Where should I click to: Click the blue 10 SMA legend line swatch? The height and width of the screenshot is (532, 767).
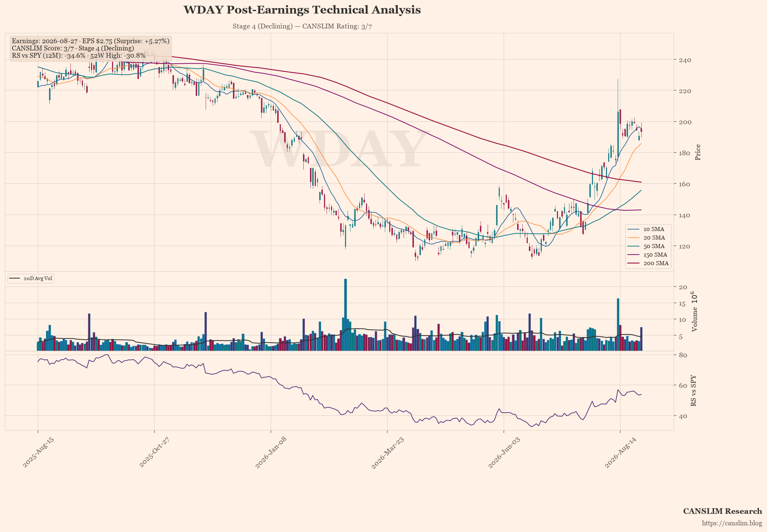(x=634, y=229)
